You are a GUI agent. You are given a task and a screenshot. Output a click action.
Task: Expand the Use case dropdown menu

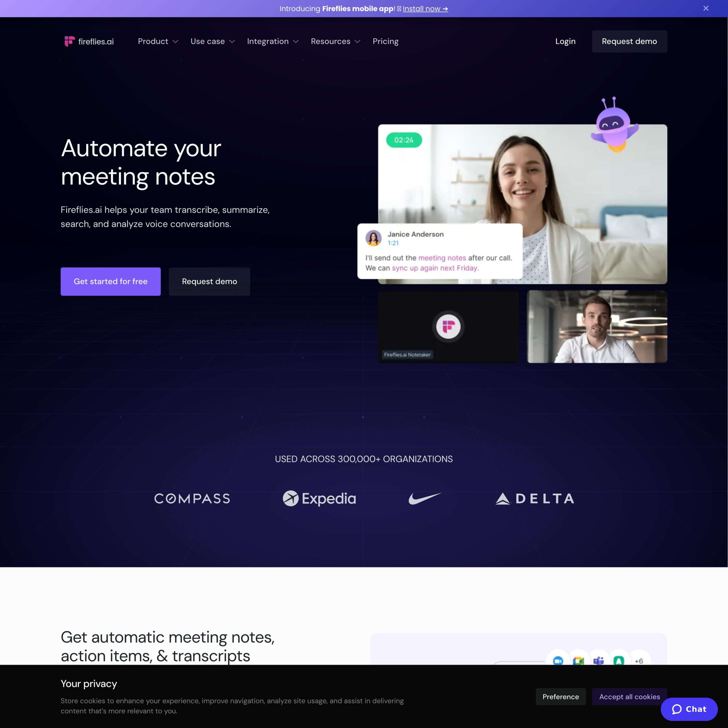coord(211,41)
